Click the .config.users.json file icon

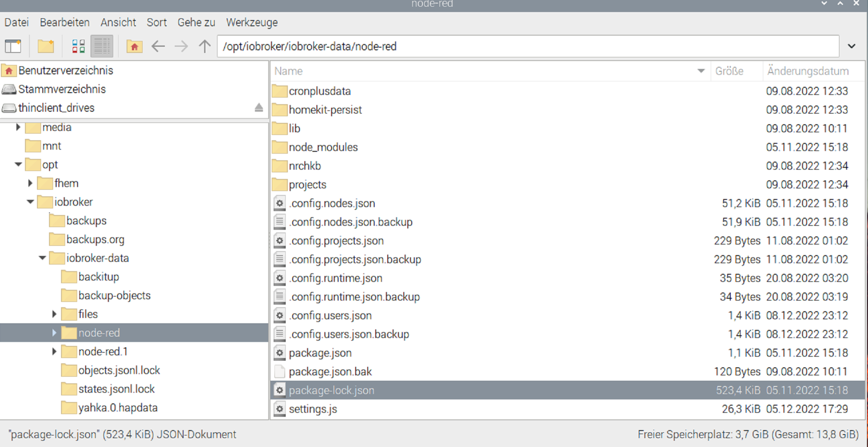[x=279, y=316]
